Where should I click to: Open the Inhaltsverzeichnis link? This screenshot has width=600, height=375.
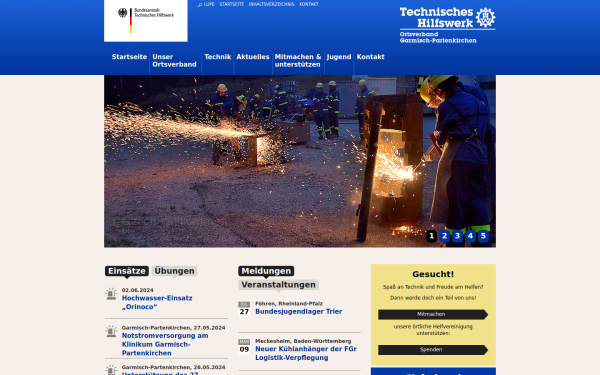point(271,4)
